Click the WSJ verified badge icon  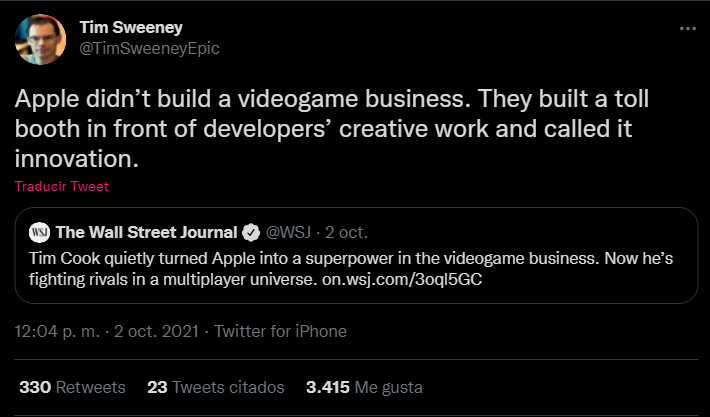(x=251, y=233)
